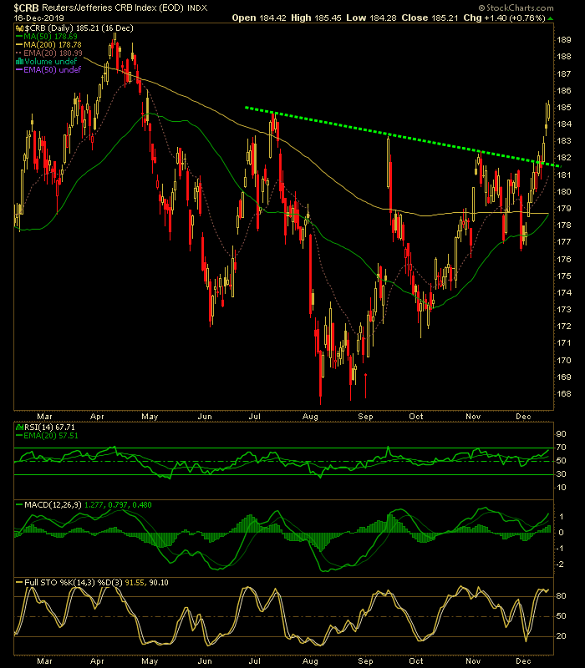Select the Open 184.42 value
585x668 pixels.
pyautogui.click(x=259, y=18)
